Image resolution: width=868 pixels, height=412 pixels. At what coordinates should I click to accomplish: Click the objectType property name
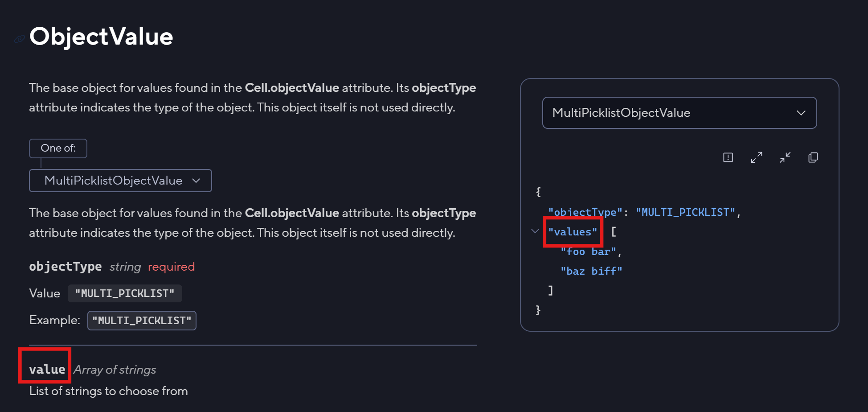tap(66, 267)
